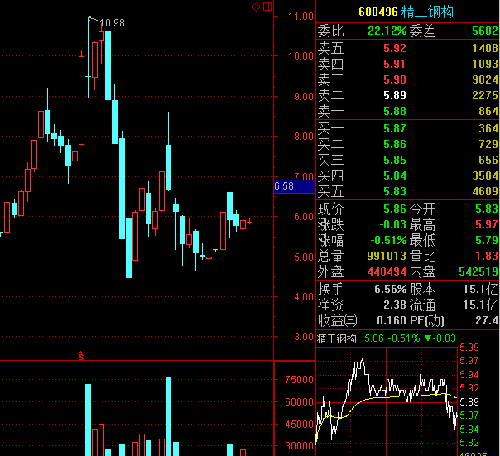500x456 pixels.
Task: Click the buy-one price 5.87 row
Action: point(407,128)
